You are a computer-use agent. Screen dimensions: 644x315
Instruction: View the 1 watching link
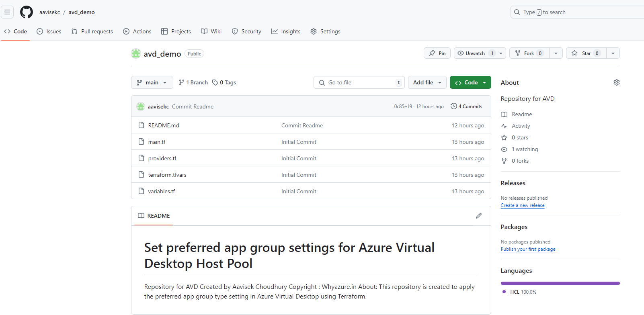click(x=520, y=149)
